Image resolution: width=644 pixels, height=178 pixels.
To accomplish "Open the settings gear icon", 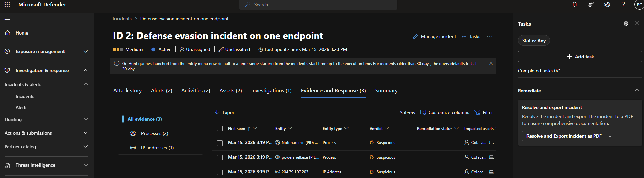I will coord(607,5).
